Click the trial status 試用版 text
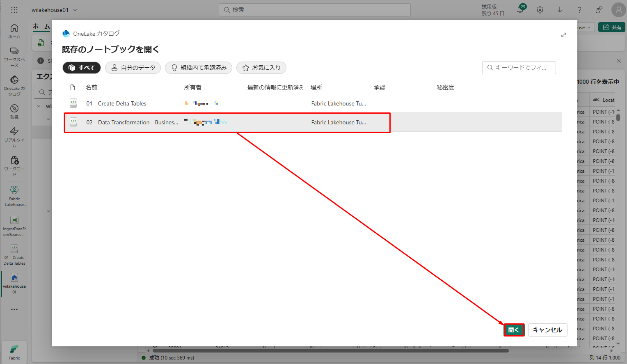This screenshot has width=627, height=364. click(493, 10)
